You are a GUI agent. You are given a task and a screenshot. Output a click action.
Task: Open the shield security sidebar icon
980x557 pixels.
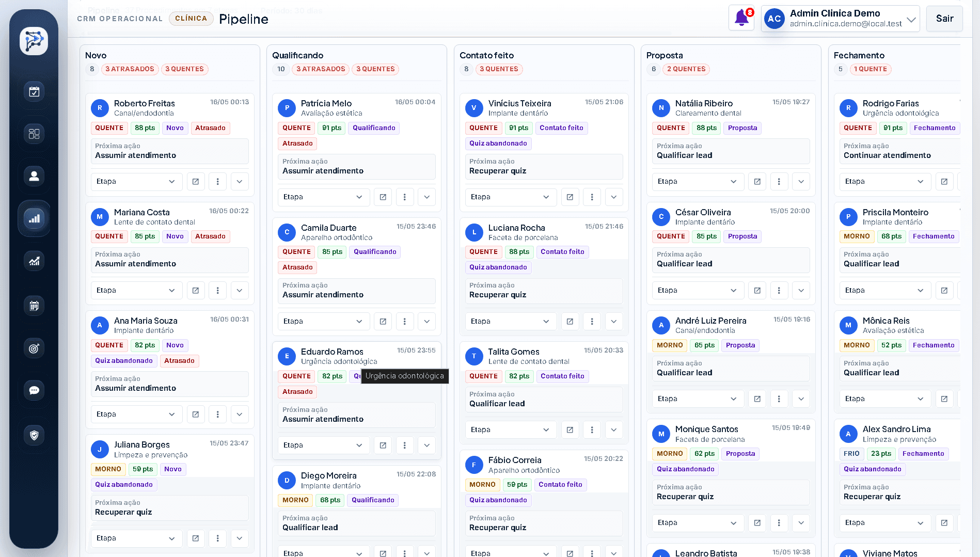[x=34, y=435]
